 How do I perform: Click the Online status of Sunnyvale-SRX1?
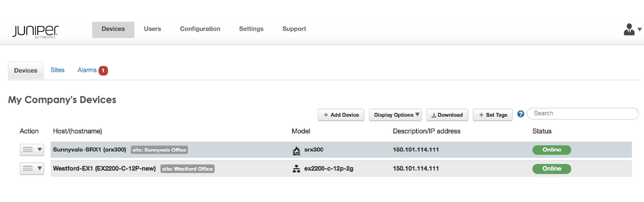(552, 150)
